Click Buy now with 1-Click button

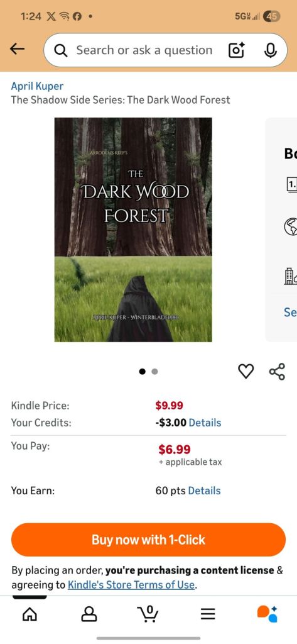click(148, 539)
